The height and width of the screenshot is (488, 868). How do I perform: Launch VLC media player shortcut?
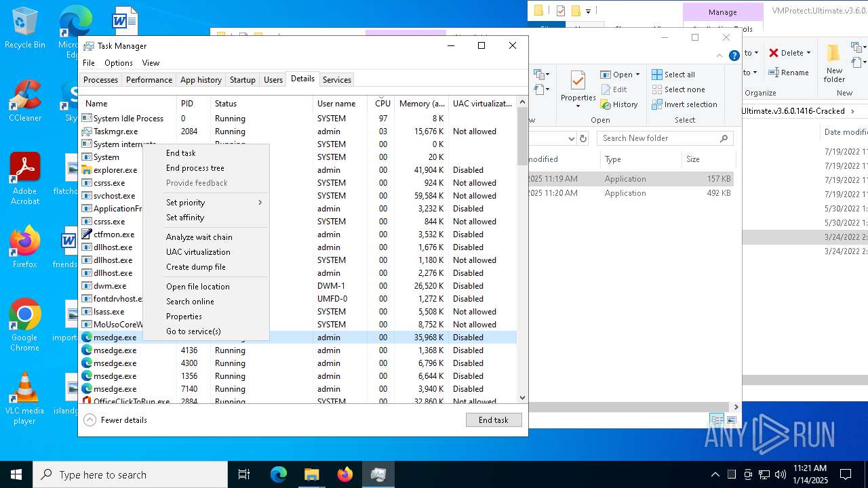[24, 398]
